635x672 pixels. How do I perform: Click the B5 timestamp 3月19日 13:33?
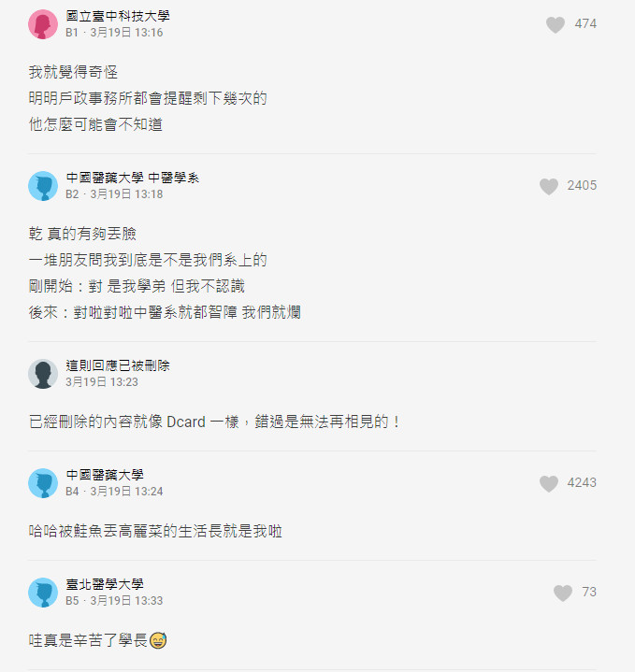click(126, 601)
